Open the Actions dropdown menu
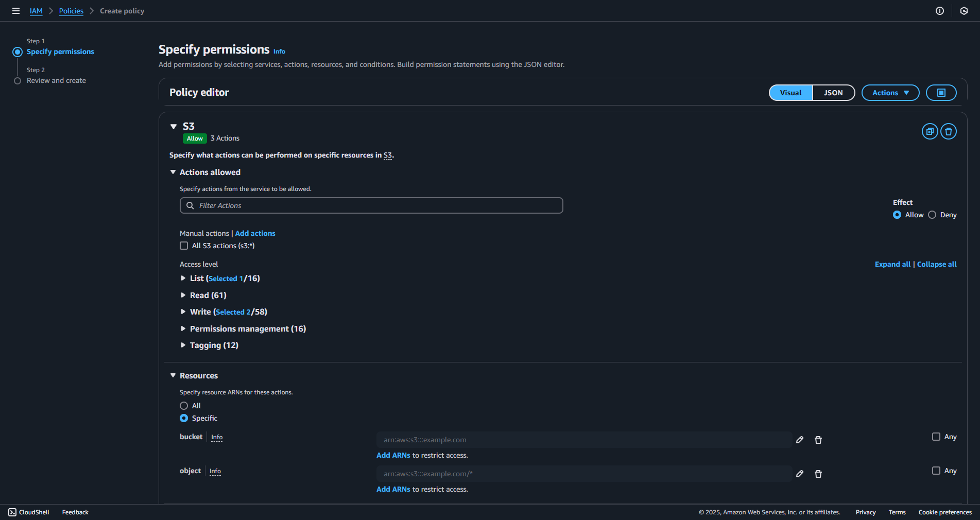This screenshot has height=520, width=980. click(890, 93)
